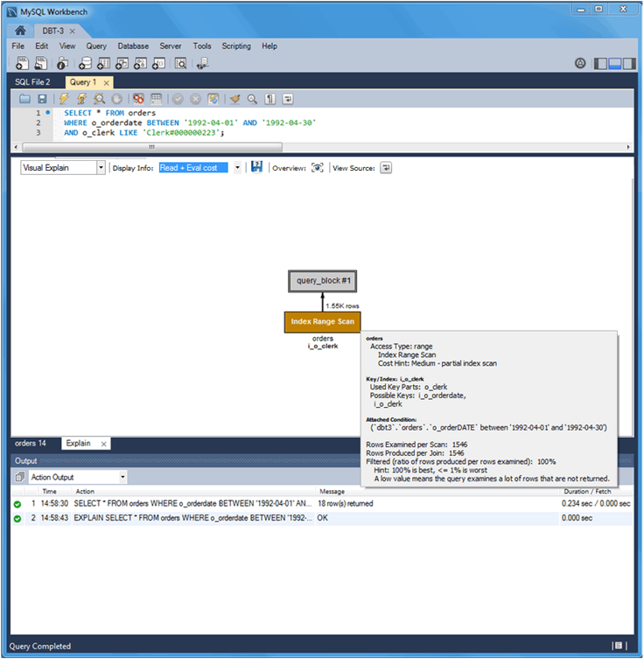
Task: Expand the Display Info cost dropdown
Action: [237, 168]
